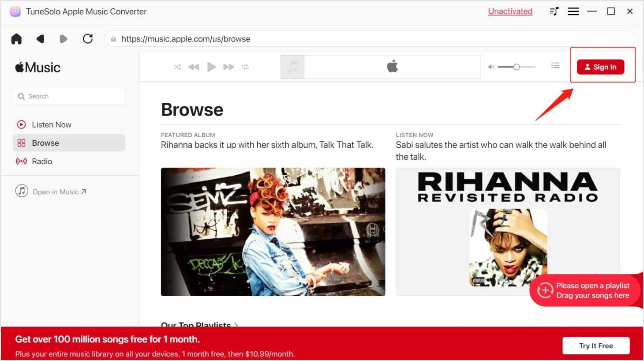Reload the page with refresh icon

[x=88, y=39]
